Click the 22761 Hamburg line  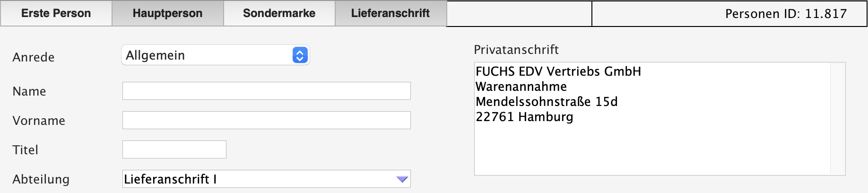pyautogui.click(x=524, y=117)
